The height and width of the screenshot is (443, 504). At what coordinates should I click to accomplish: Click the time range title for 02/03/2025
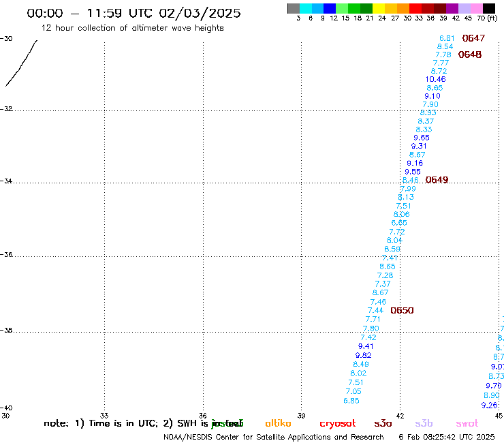[x=133, y=13]
